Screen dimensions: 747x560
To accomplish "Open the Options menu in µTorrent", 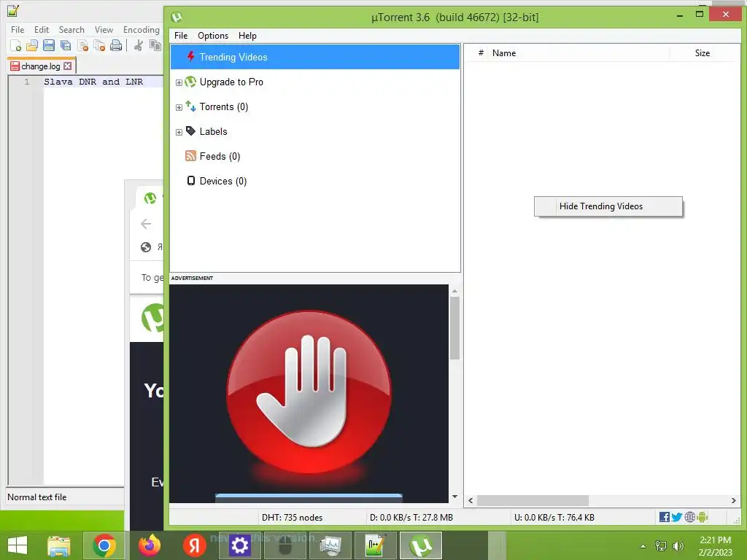I will click(213, 36).
